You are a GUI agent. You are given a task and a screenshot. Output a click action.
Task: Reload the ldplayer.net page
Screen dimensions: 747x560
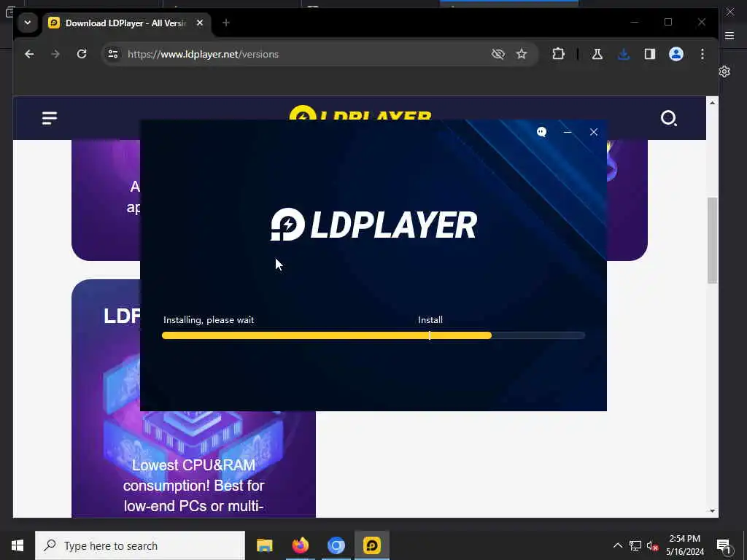point(82,54)
